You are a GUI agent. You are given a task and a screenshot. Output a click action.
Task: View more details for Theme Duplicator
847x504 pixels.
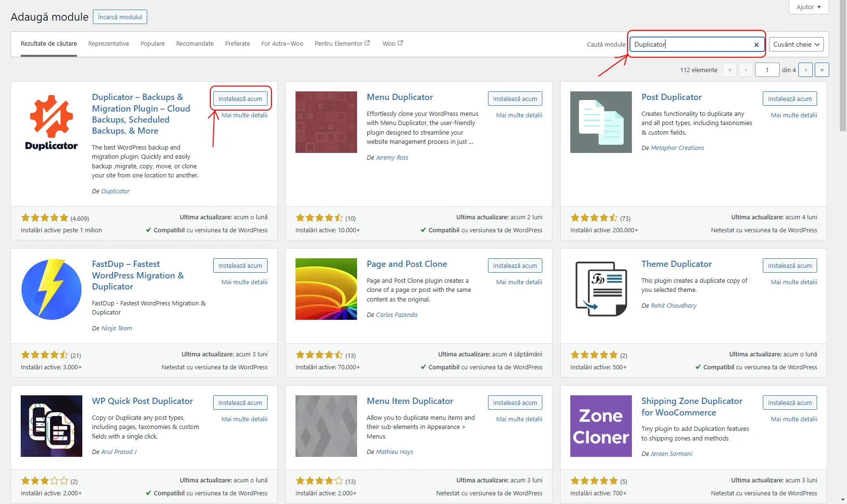[794, 282]
